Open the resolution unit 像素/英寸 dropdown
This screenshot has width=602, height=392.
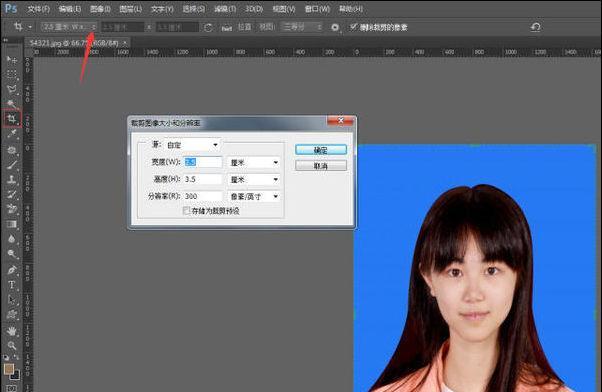253,196
